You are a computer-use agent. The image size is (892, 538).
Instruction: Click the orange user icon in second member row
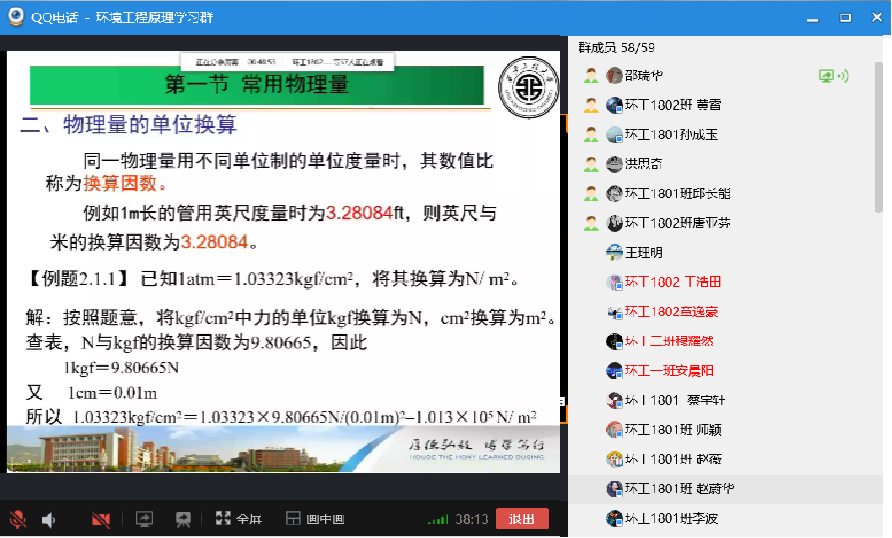click(x=591, y=106)
